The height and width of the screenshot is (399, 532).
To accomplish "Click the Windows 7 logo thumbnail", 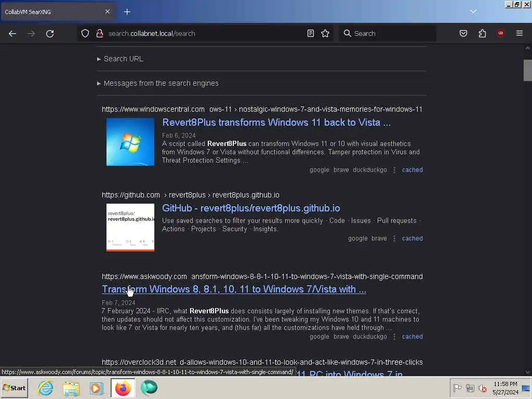I will click(130, 142).
